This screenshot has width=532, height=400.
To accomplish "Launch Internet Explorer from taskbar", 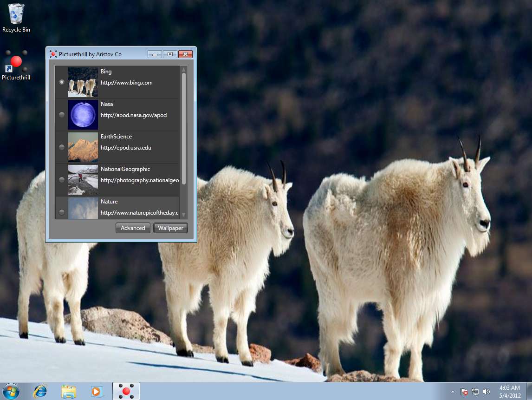I will 40,391.
